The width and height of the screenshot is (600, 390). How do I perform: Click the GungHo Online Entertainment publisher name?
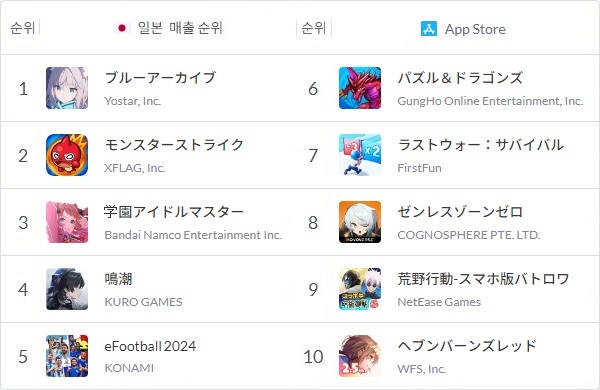[x=490, y=101]
